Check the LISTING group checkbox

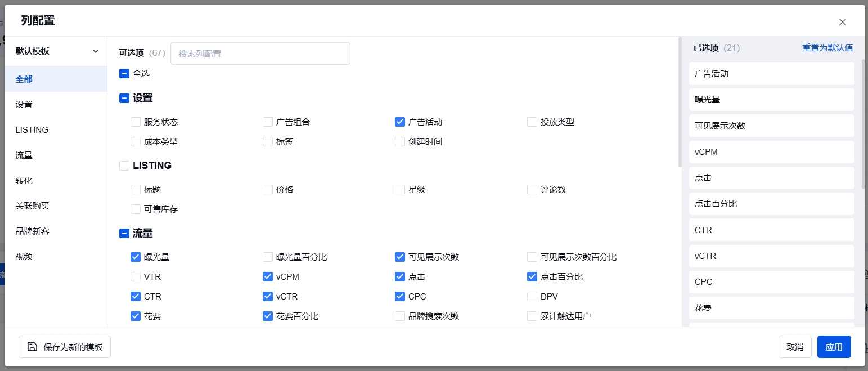(124, 166)
